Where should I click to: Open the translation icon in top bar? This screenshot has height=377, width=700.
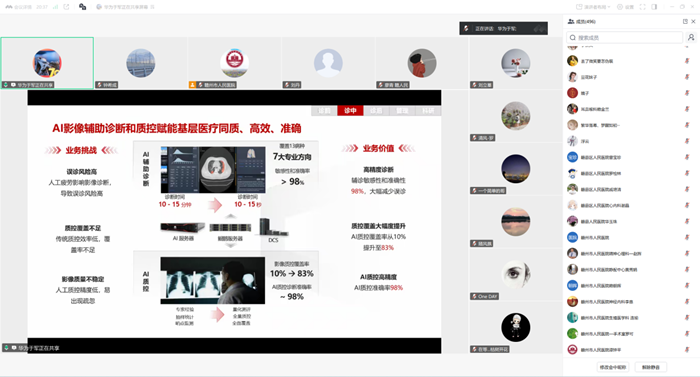tap(83, 7)
